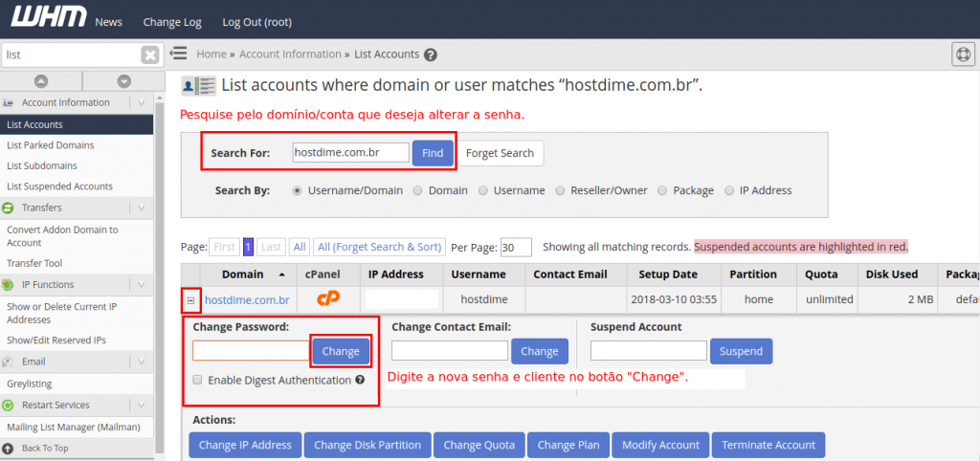
Task: Click the Restart Services category icon
Action: 8,406
